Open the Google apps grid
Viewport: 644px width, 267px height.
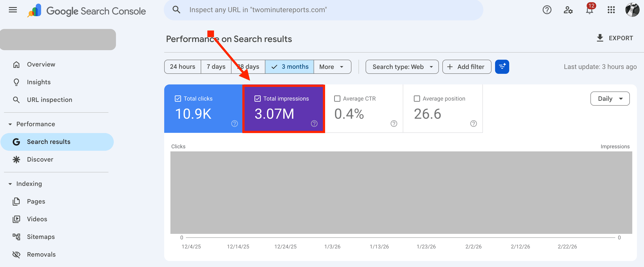[611, 10]
